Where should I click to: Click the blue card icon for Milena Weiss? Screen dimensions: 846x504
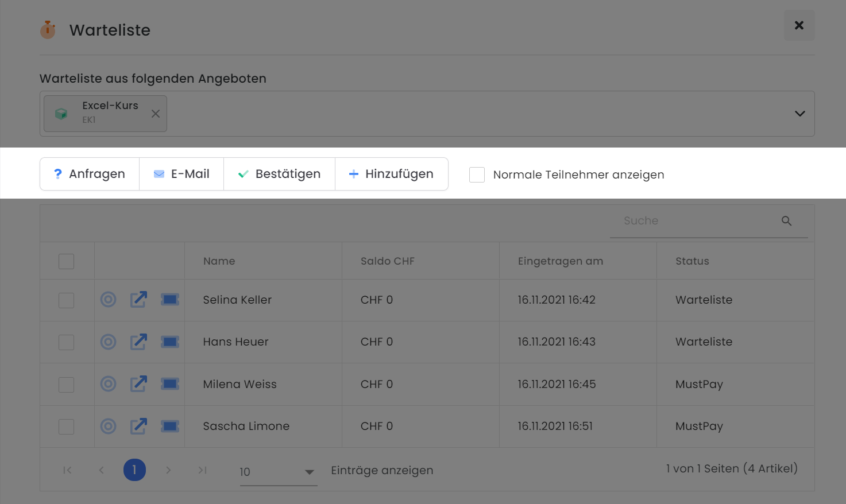[169, 384]
